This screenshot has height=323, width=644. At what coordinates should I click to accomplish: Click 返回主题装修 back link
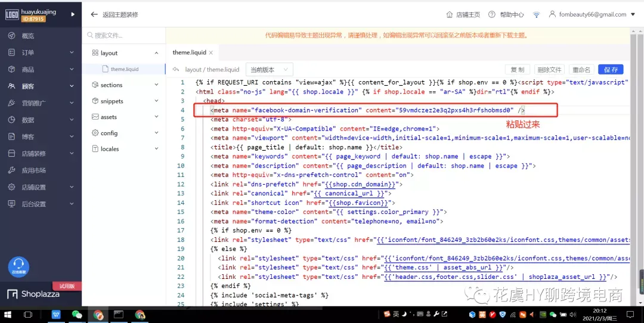(120, 14)
